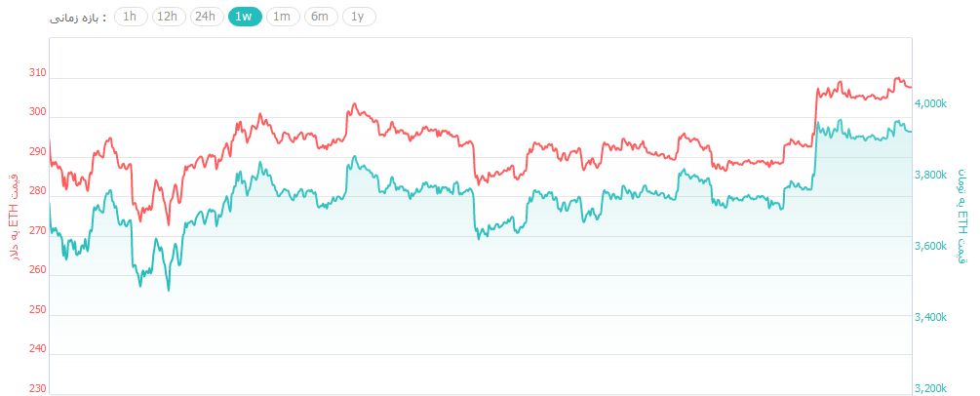
Task: Click the 3,600k toman axis label
Action: pos(935,246)
